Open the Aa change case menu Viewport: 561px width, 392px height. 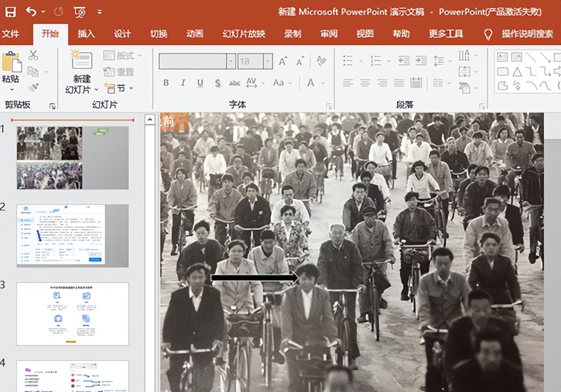(x=282, y=83)
